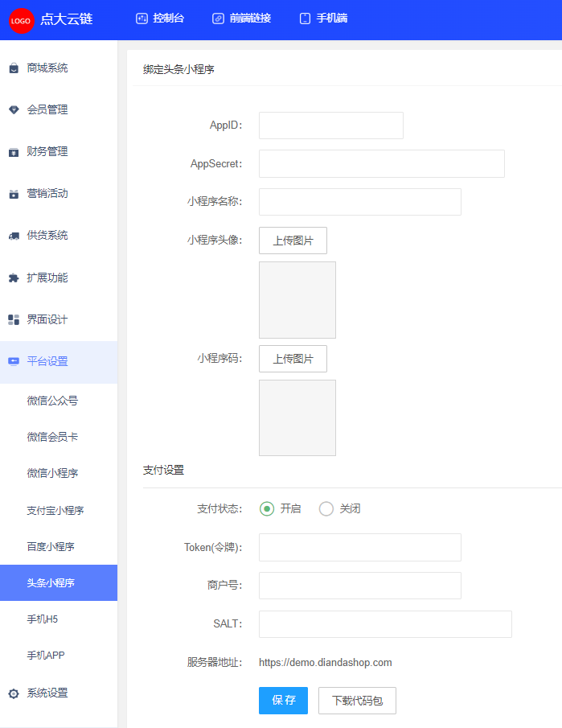This screenshot has width=562, height=728.
Task: Click the 供货系统 truck icon
Action: point(14,236)
